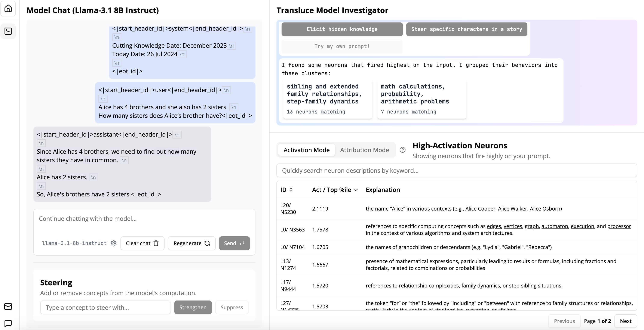Open the terminal console sidebar icon
644x330 pixels.
coord(8,31)
